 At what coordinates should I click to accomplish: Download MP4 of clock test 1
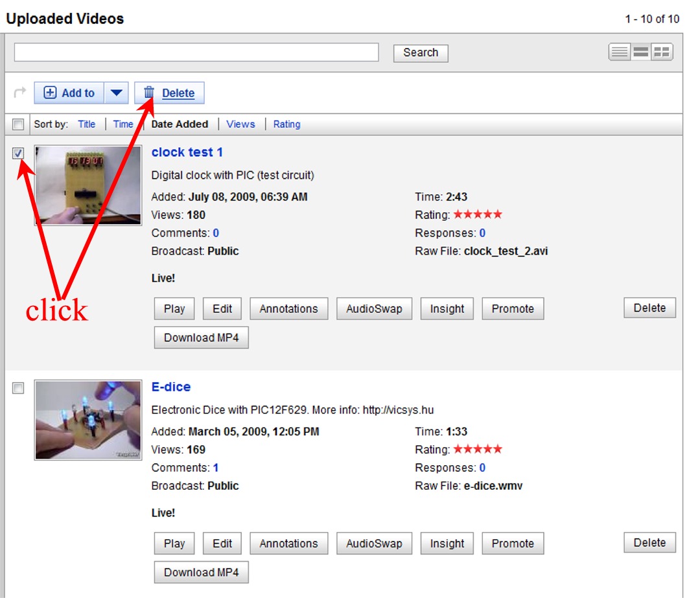(x=202, y=338)
